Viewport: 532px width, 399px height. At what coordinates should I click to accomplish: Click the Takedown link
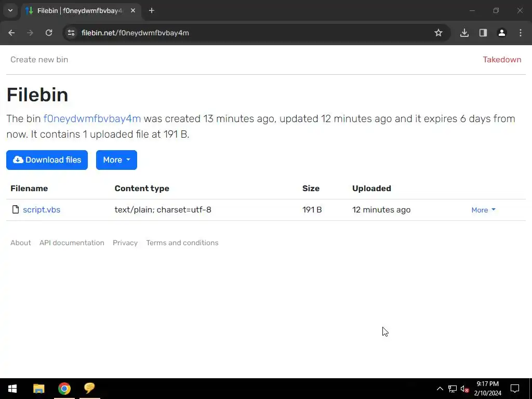click(502, 60)
